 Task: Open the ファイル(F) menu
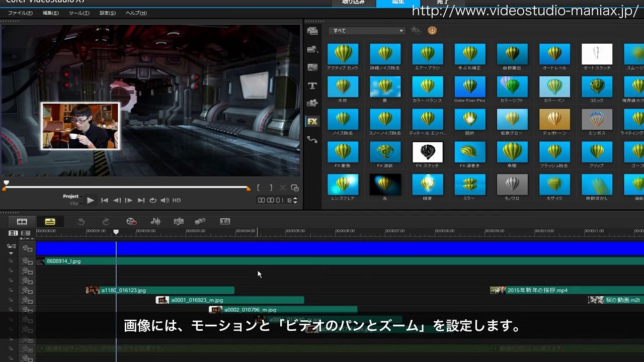tap(20, 13)
